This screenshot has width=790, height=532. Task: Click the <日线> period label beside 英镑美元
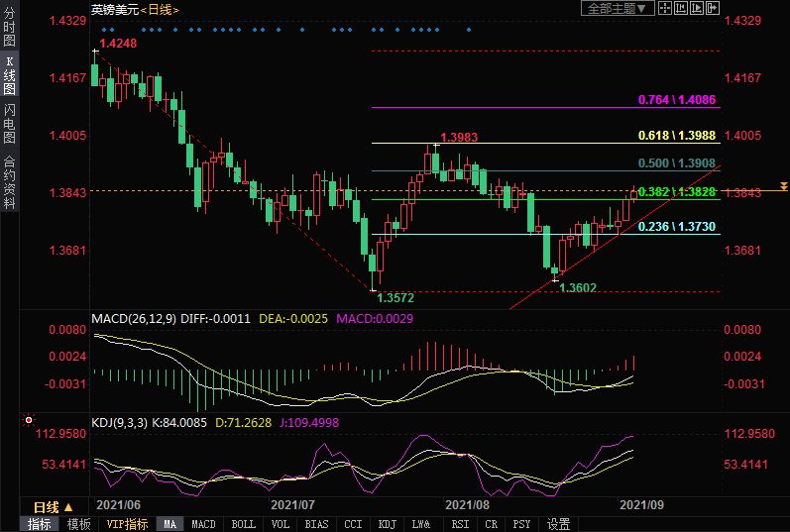point(159,9)
